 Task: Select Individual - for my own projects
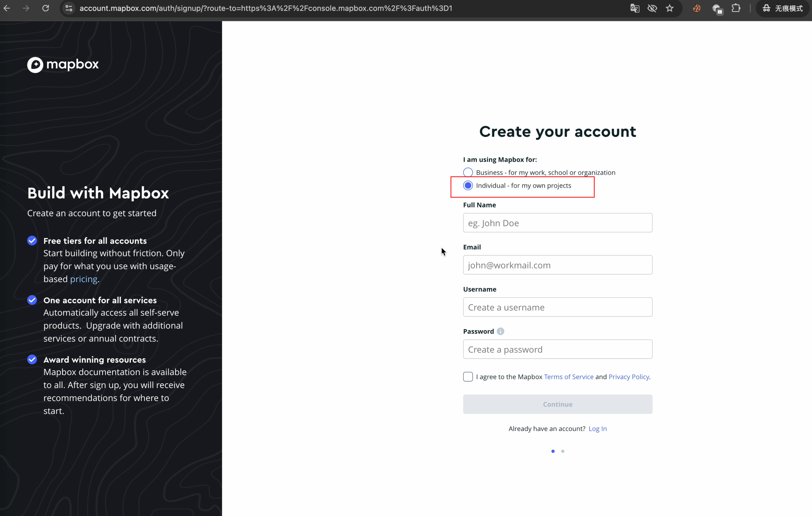click(x=468, y=186)
